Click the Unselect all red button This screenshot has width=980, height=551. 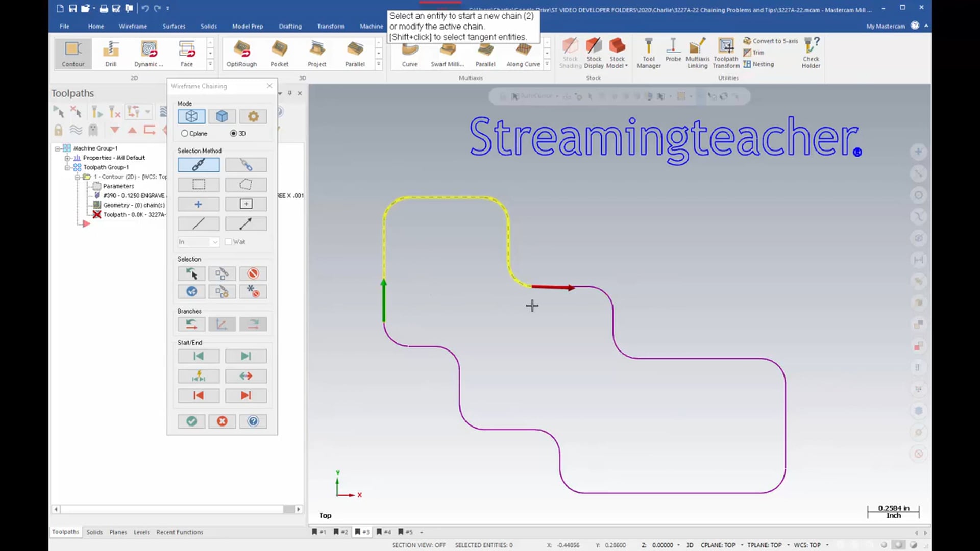(x=253, y=273)
